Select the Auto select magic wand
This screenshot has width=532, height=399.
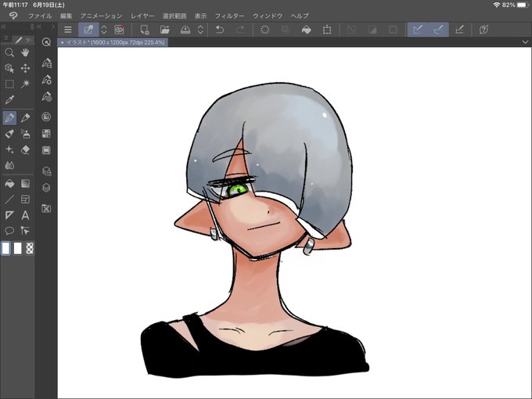25,84
